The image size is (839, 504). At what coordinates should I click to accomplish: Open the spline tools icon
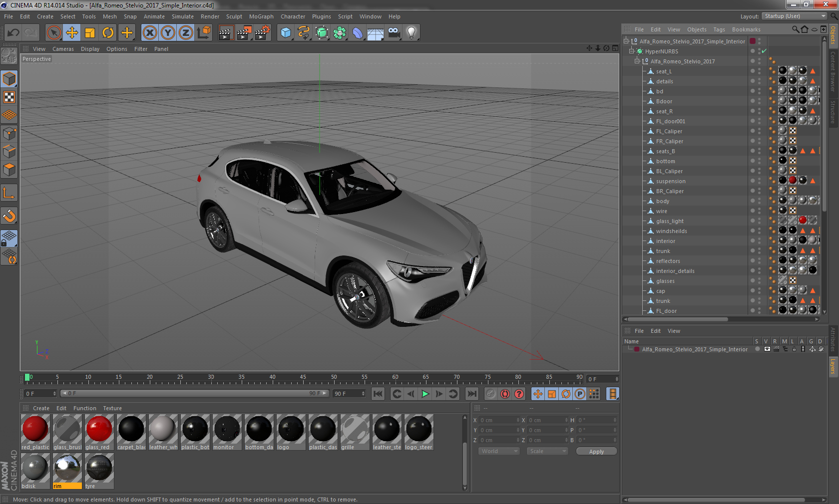304,33
